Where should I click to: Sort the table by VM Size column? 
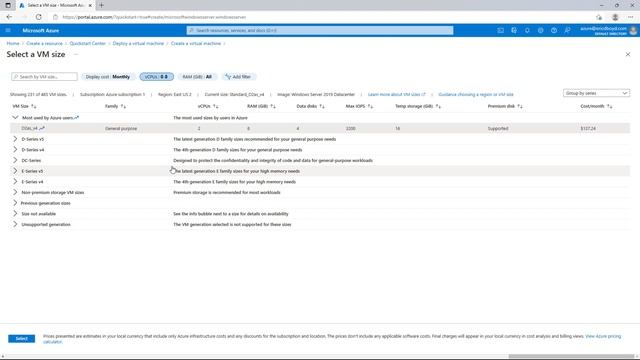click(24, 106)
